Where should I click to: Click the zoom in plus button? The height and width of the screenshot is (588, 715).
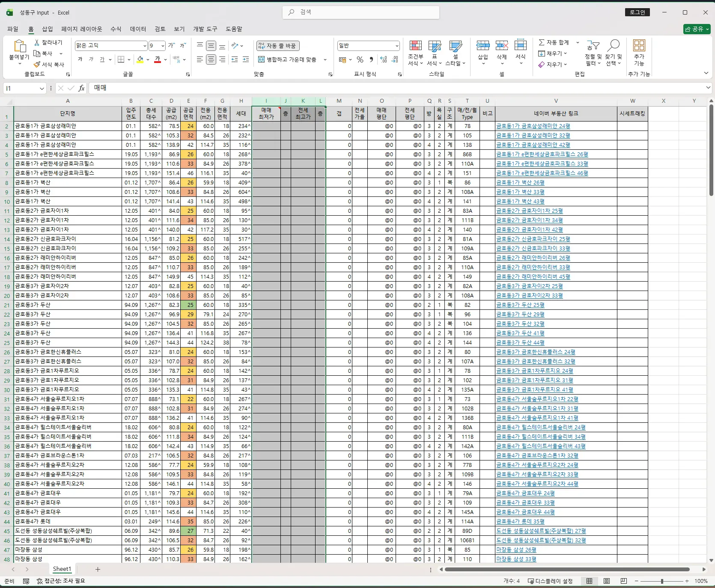(687, 581)
